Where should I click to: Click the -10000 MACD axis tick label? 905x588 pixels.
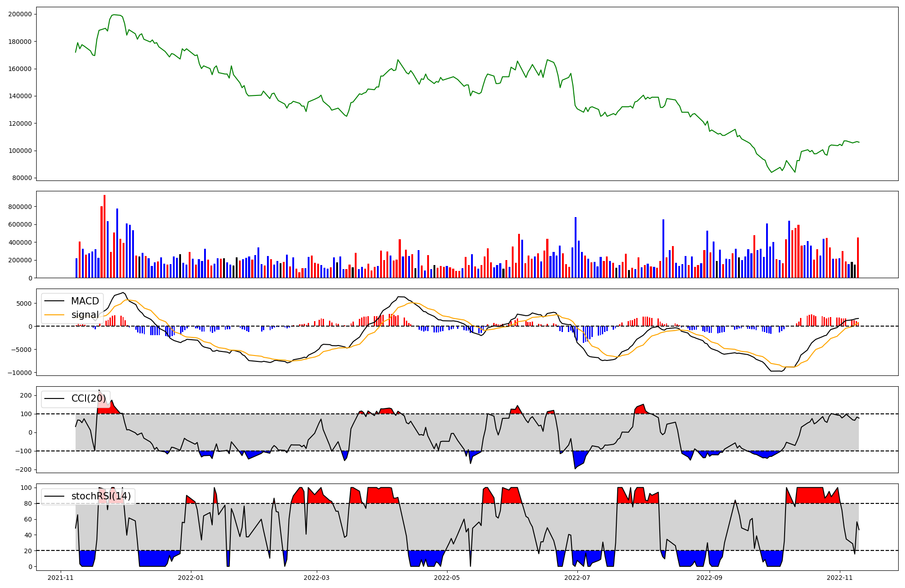click(20, 373)
